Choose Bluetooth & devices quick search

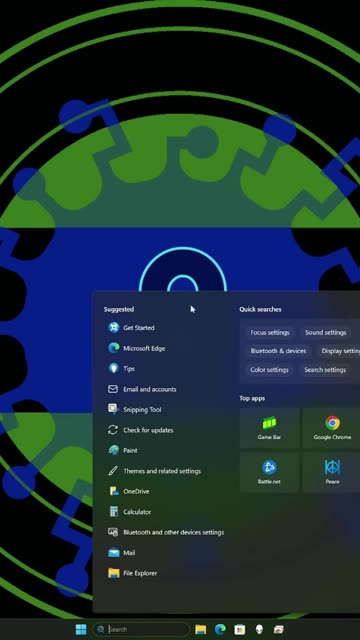pos(278,351)
